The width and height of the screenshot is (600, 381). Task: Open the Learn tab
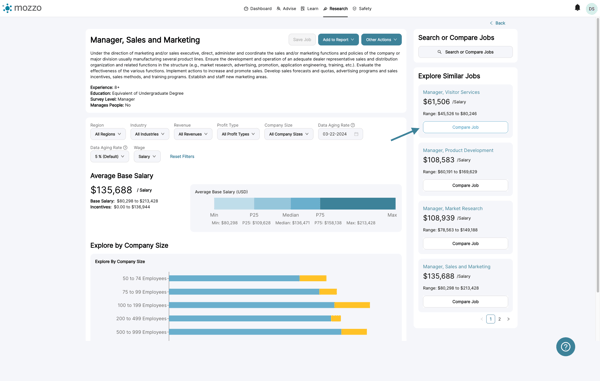310,8
